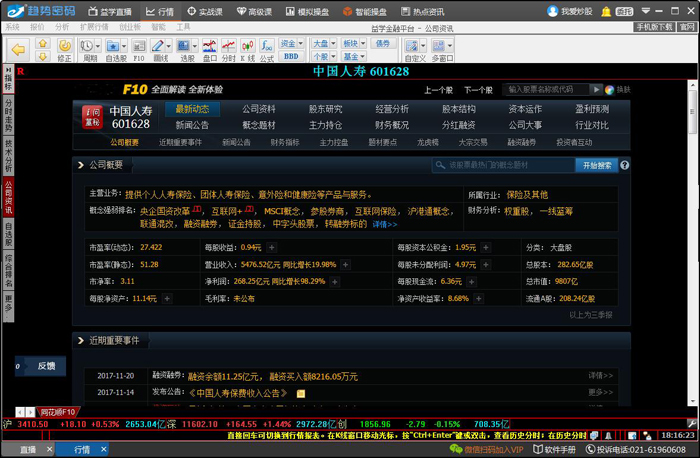Toggle the plus button beside 每股净资产

[166, 298]
